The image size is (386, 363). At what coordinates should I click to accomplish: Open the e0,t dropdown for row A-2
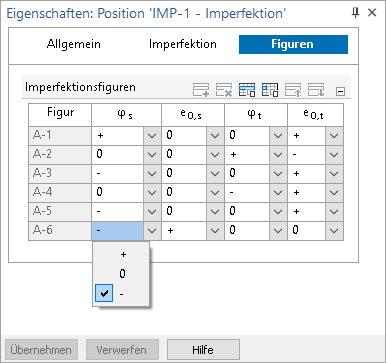[x=334, y=155]
